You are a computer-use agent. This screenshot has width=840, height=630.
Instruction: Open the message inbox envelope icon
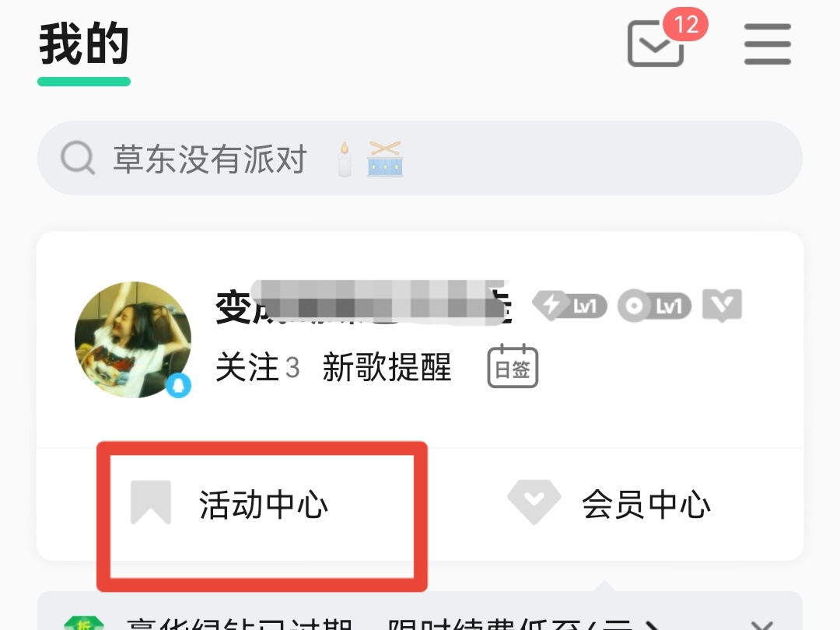coord(656,44)
